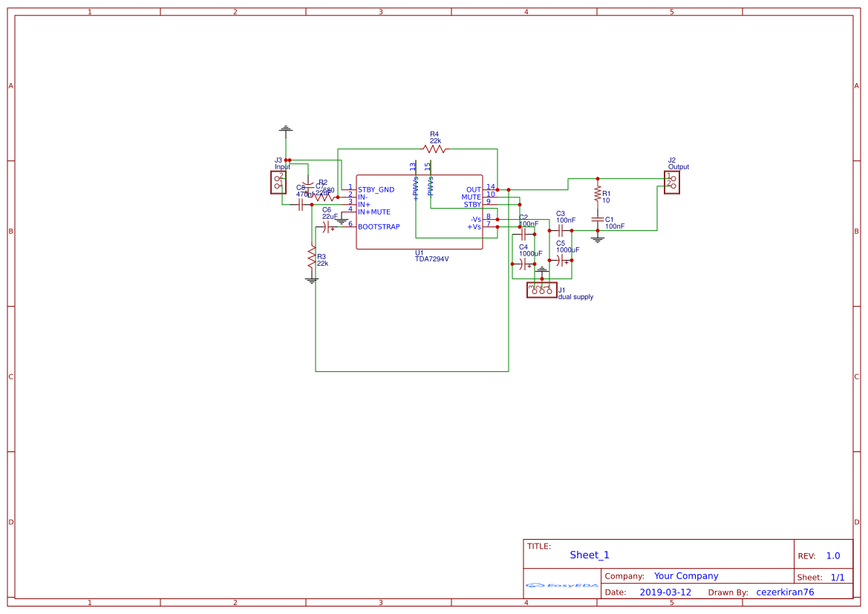Select the C2 100nF capacitor symbol

pyautogui.click(x=523, y=234)
